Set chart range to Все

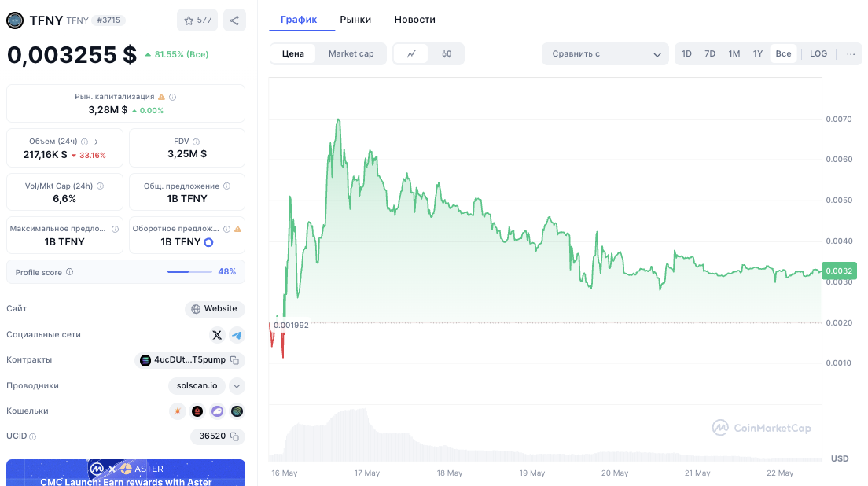pos(783,53)
